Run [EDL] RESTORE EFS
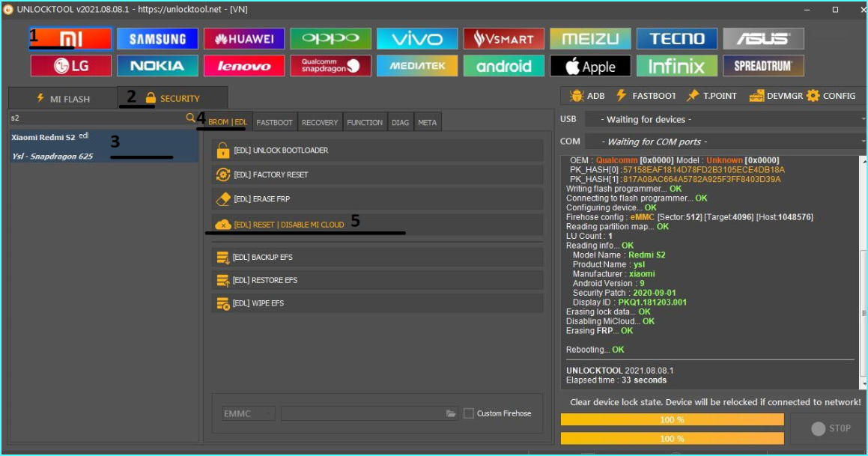 (377, 281)
